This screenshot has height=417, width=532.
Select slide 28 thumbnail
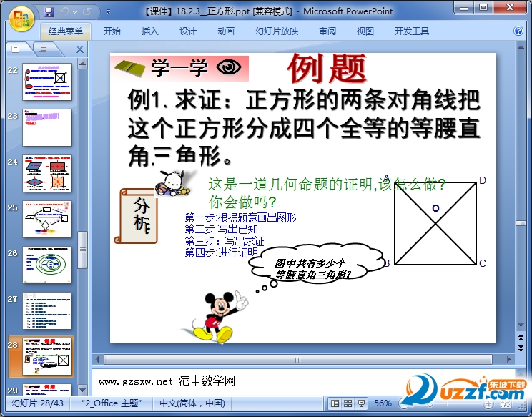tap(46, 357)
